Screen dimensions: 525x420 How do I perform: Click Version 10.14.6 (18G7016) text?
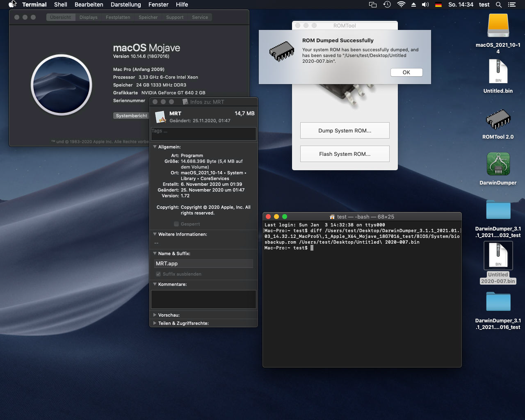point(141,56)
